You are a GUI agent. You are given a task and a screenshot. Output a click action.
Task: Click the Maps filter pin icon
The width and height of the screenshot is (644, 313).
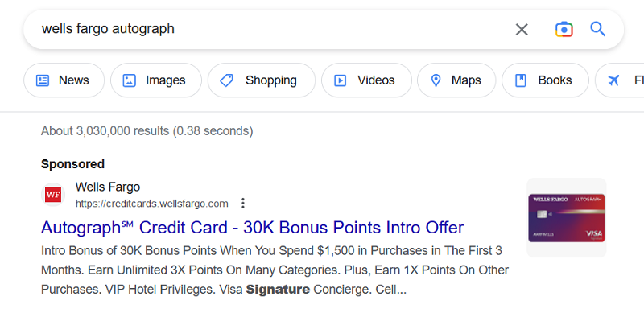(x=436, y=80)
